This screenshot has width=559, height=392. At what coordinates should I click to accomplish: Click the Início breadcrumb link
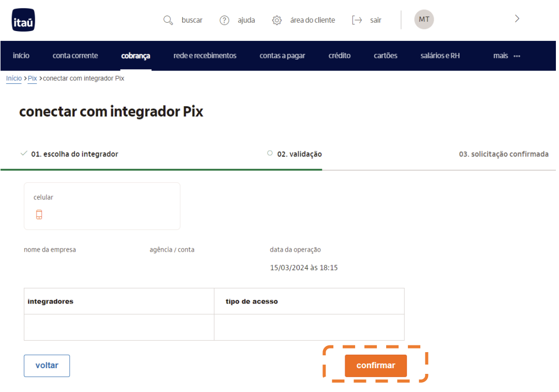(x=14, y=78)
